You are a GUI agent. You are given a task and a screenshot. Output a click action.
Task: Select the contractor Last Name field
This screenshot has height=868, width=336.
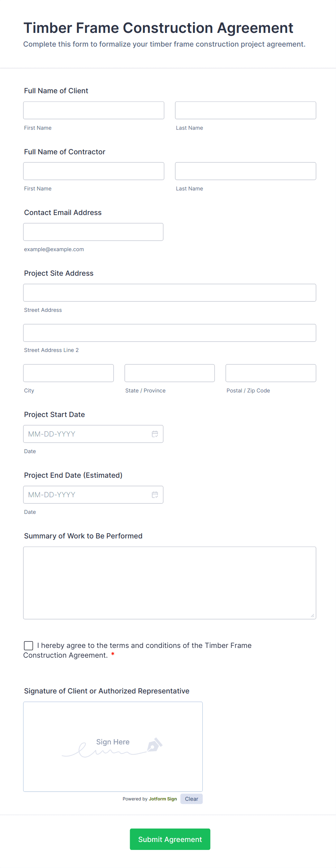[x=245, y=171]
